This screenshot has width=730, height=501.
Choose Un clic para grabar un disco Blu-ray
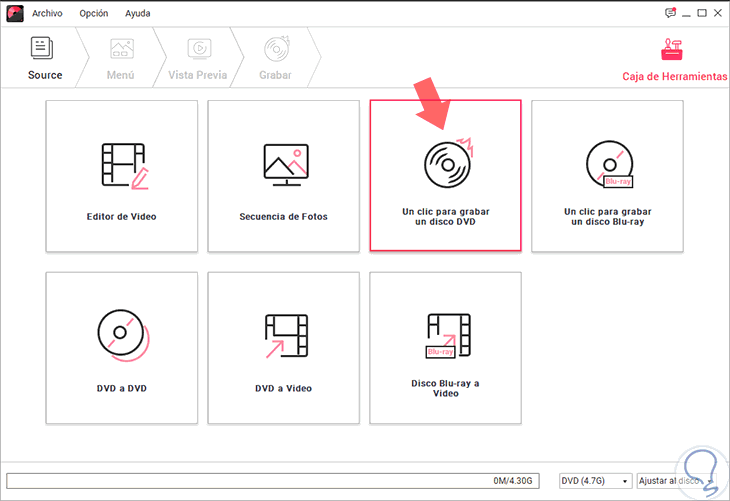click(x=608, y=176)
